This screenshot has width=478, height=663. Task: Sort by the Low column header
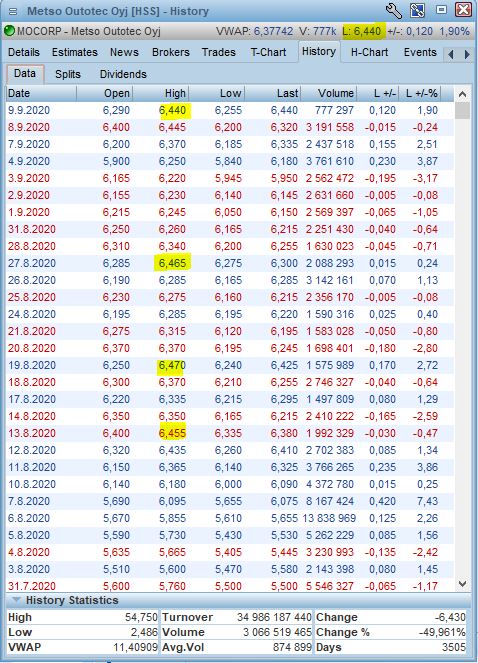(217, 93)
